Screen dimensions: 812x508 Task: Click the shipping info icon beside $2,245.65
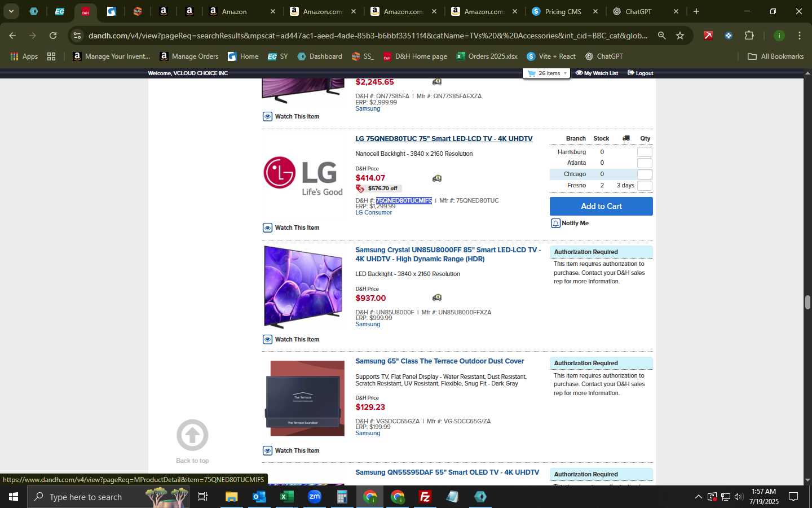(x=436, y=82)
